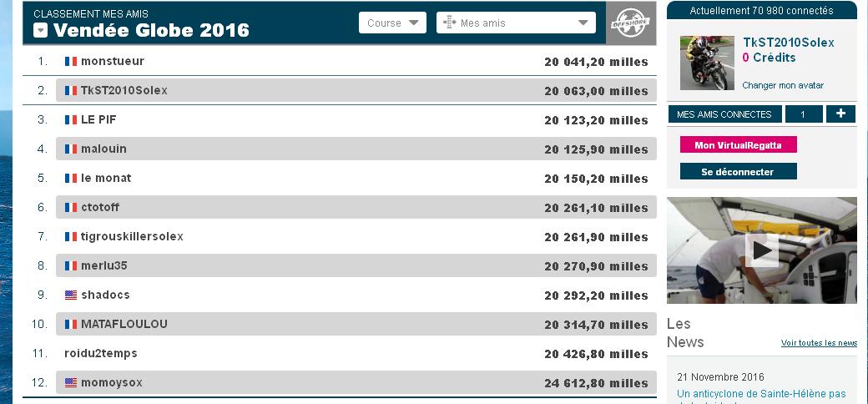Click the US flag beside momoysox
This screenshot has height=404, width=868.
point(71,383)
